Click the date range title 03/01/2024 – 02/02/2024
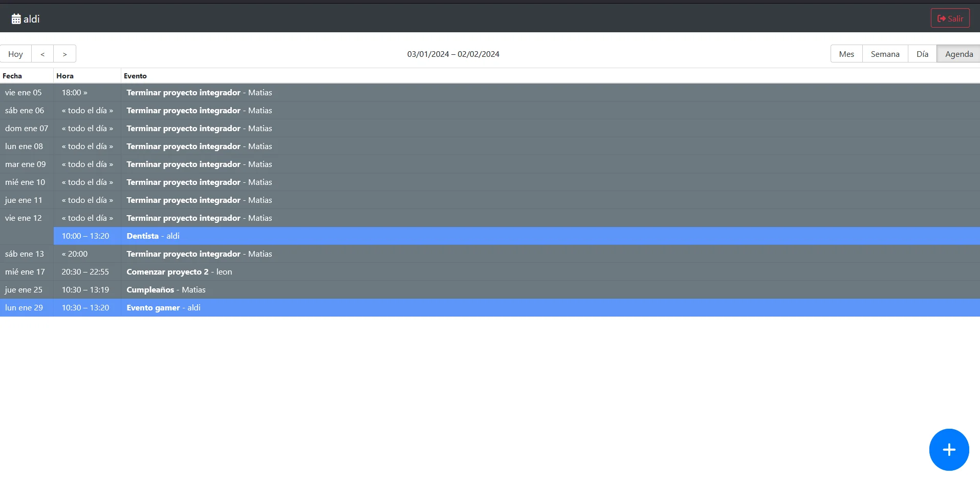Screen dimensions: 980x481 [453, 54]
